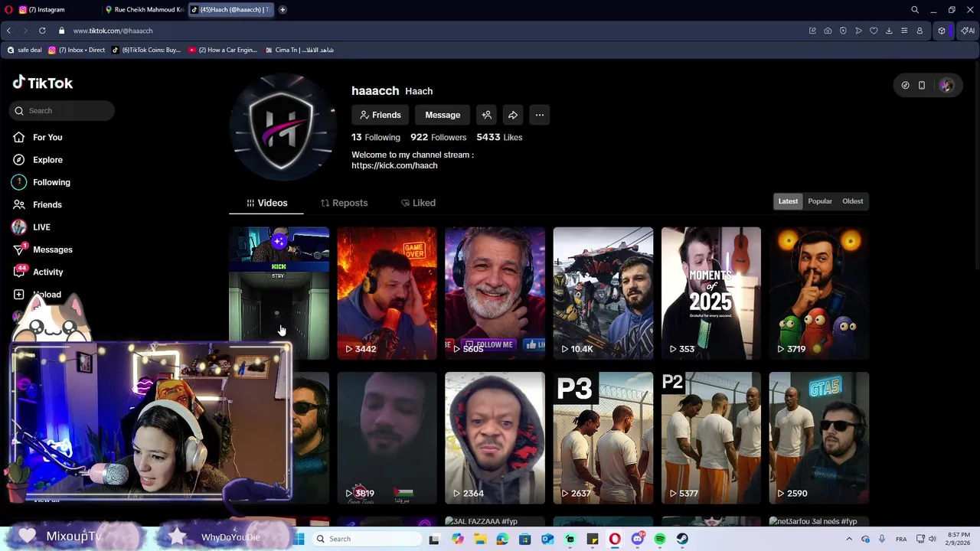The height and width of the screenshot is (551, 980).
Task: Open the 13 Following list
Action: (376, 137)
